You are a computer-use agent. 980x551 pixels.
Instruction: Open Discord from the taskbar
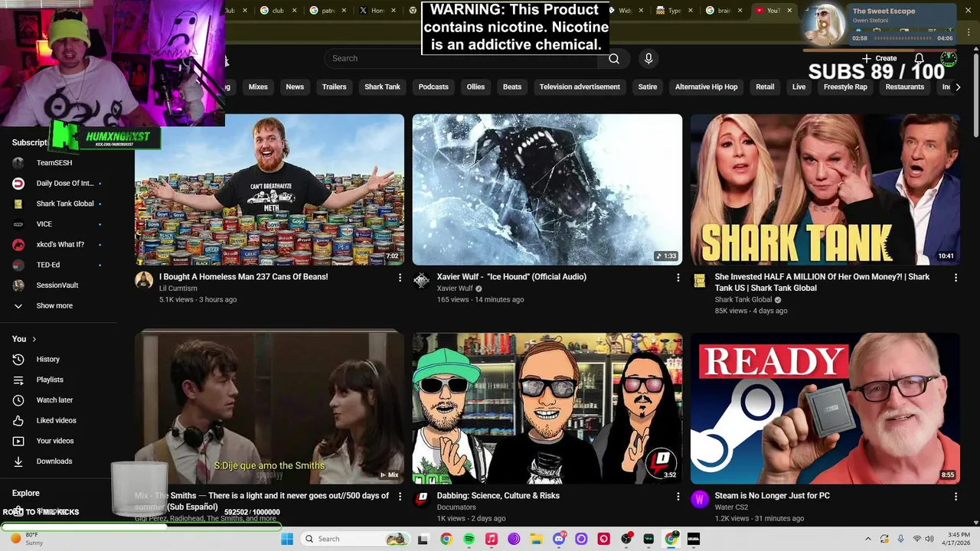click(559, 539)
